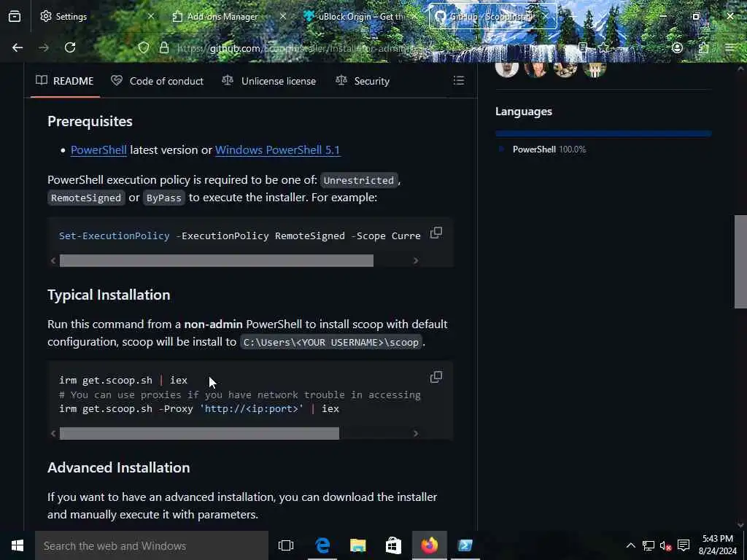Open the README outline list
Image resolution: width=747 pixels, height=560 pixels.
click(x=458, y=80)
